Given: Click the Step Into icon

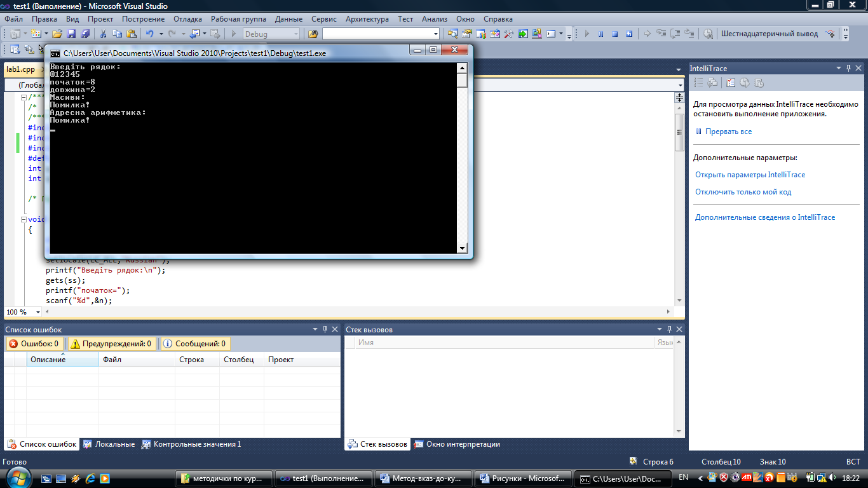Looking at the screenshot, I should [661, 34].
